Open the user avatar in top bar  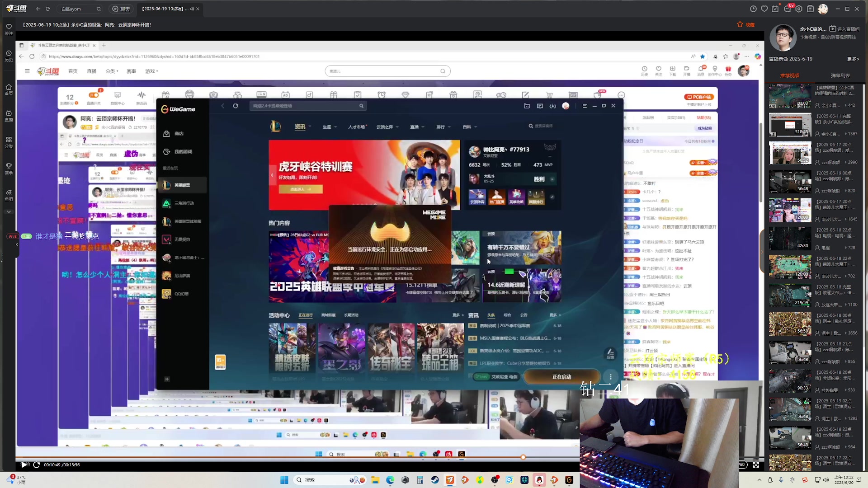click(x=823, y=9)
